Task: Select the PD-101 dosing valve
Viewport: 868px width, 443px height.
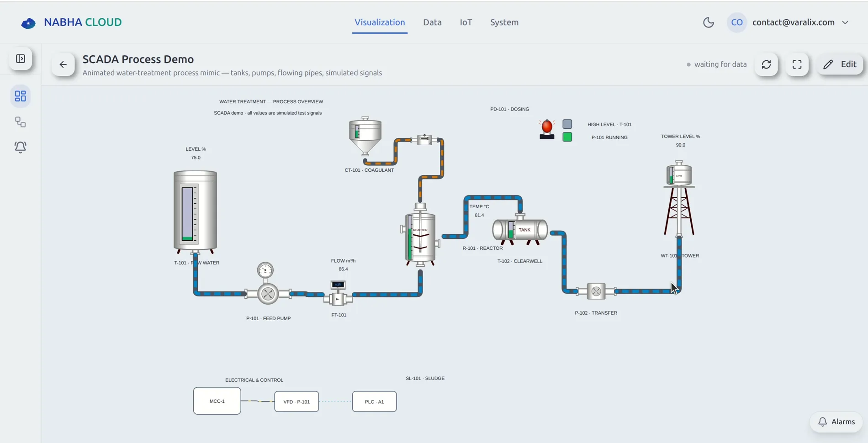Action: coord(424,140)
